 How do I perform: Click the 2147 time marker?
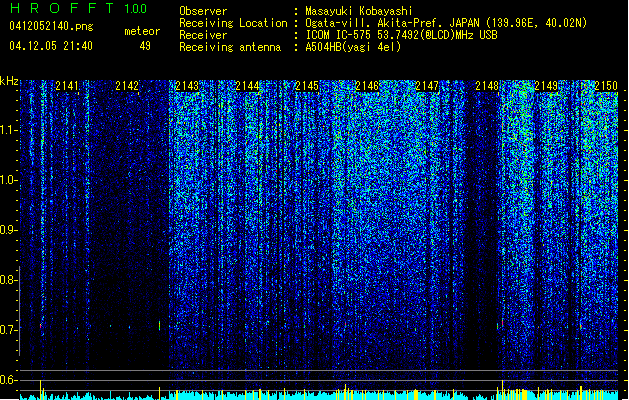click(x=427, y=86)
